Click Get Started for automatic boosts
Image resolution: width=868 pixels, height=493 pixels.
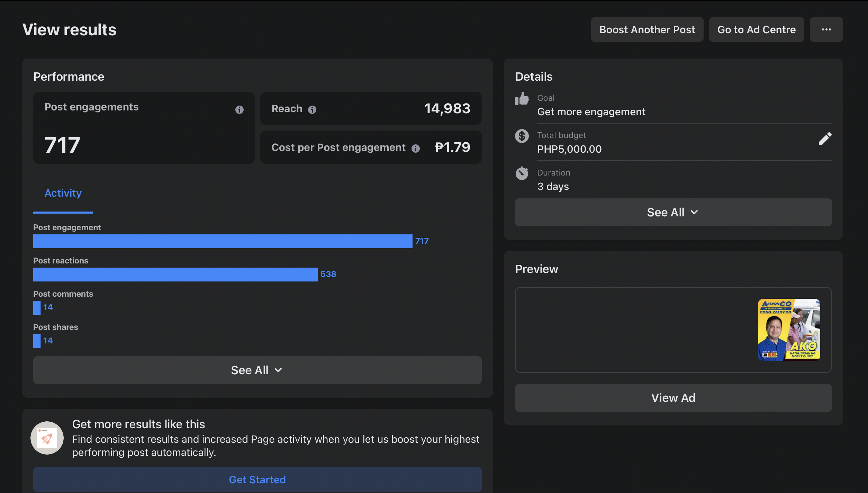(257, 479)
